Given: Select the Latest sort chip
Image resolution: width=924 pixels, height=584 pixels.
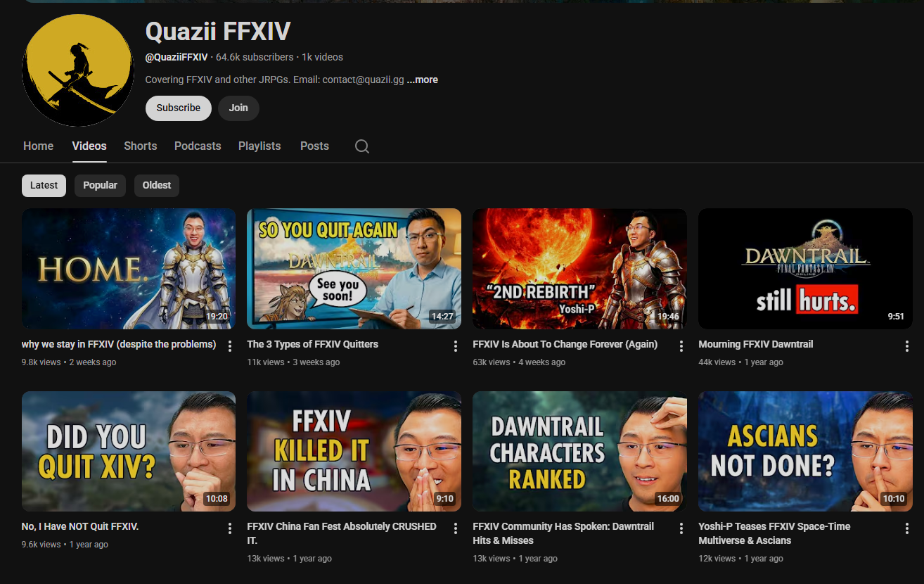Looking at the screenshot, I should (44, 185).
